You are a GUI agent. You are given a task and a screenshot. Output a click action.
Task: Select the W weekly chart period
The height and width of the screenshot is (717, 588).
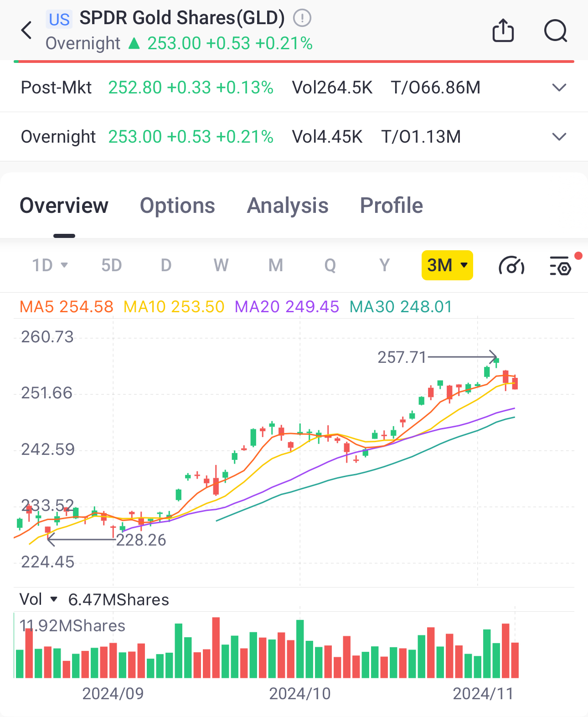(x=221, y=265)
